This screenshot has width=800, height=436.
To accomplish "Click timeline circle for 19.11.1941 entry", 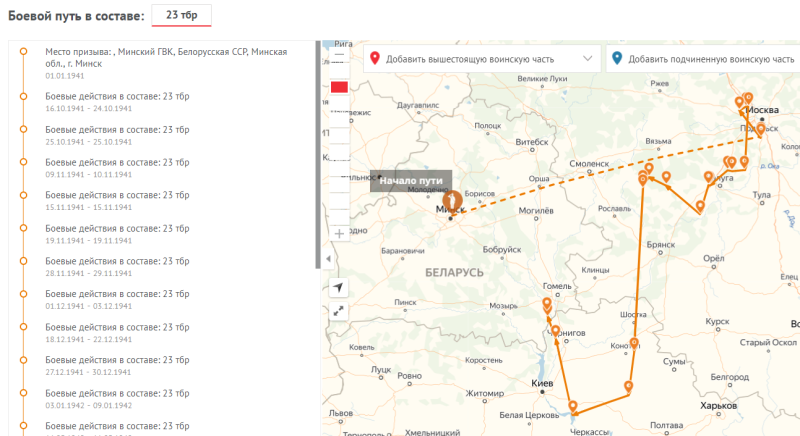I will point(23,228).
